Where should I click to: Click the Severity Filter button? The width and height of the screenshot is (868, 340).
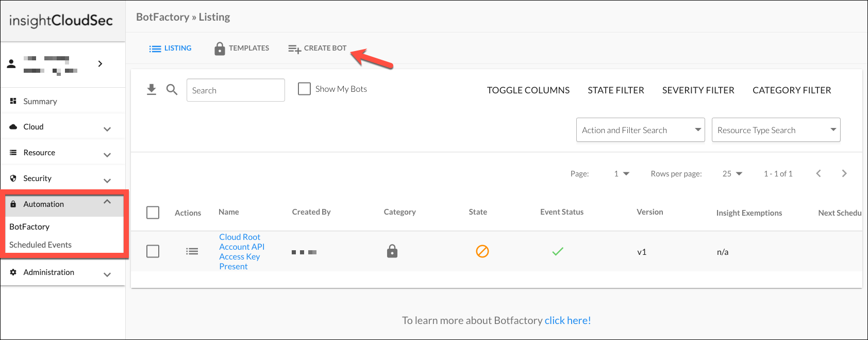(698, 90)
